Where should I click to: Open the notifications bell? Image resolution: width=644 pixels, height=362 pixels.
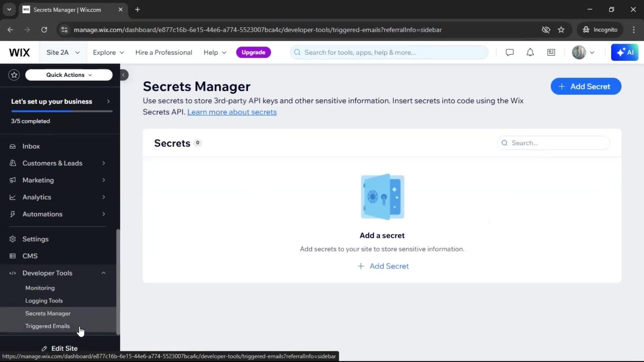[530, 52]
